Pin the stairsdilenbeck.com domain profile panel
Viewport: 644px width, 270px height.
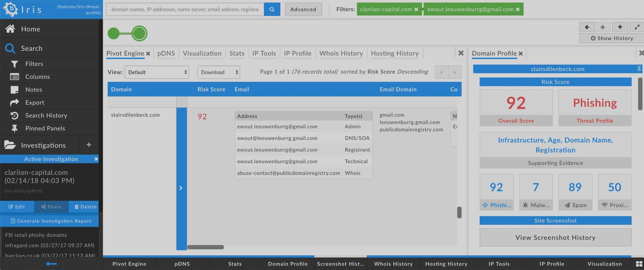pos(639,69)
